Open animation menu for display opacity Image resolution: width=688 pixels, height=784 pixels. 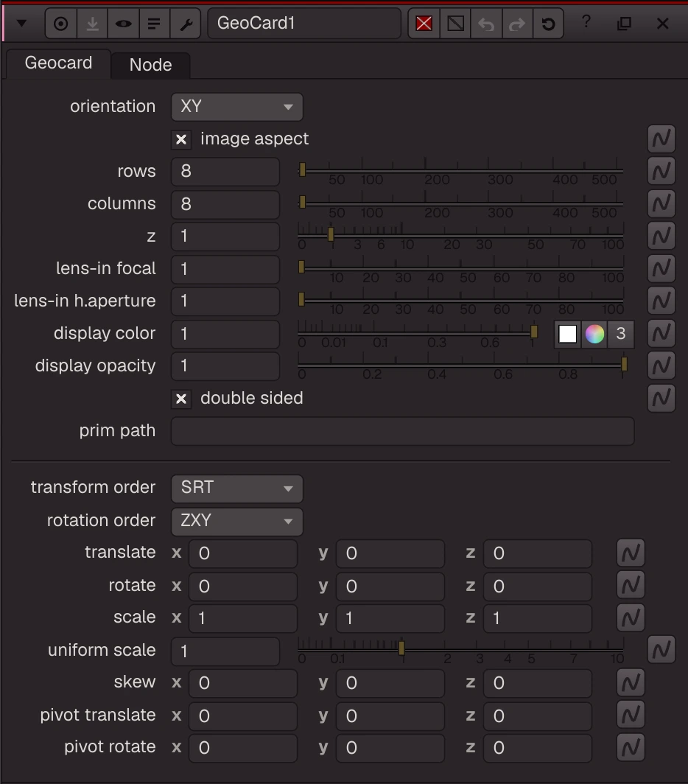(661, 365)
